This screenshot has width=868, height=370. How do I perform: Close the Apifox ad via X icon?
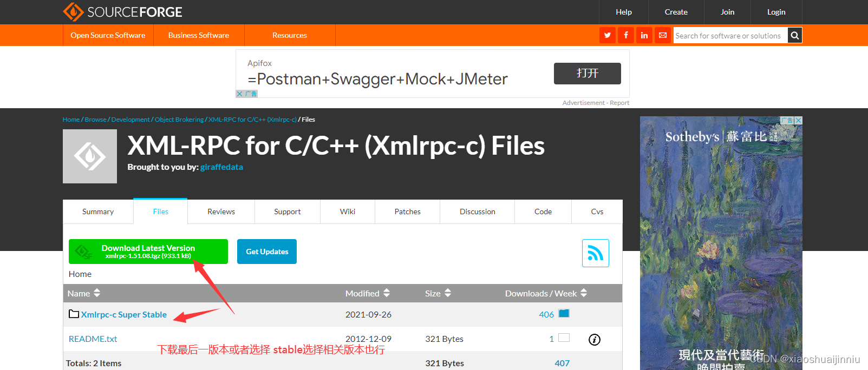[239, 94]
